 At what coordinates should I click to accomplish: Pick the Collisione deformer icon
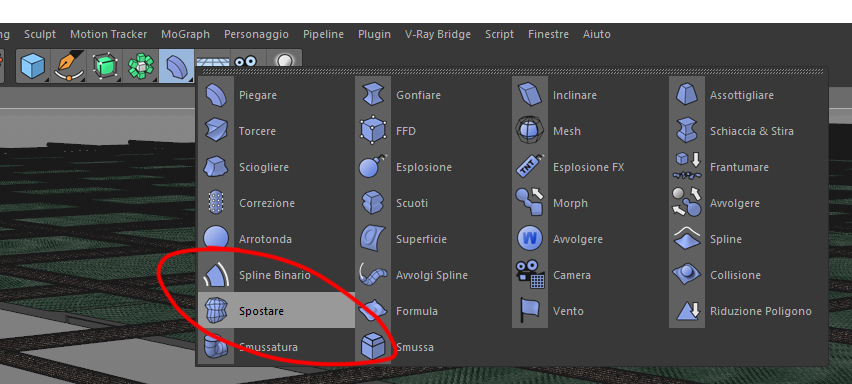[x=687, y=275]
